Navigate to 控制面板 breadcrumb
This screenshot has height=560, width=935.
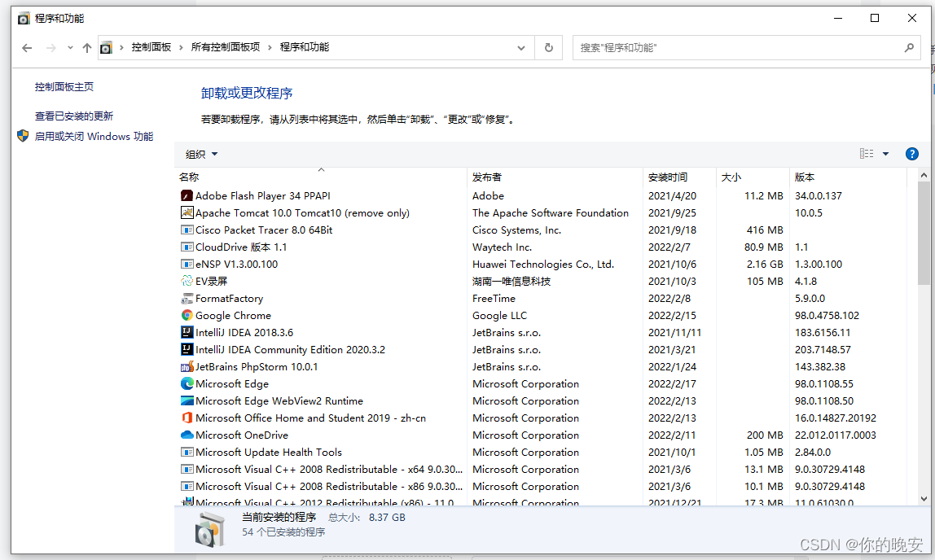coord(151,47)
